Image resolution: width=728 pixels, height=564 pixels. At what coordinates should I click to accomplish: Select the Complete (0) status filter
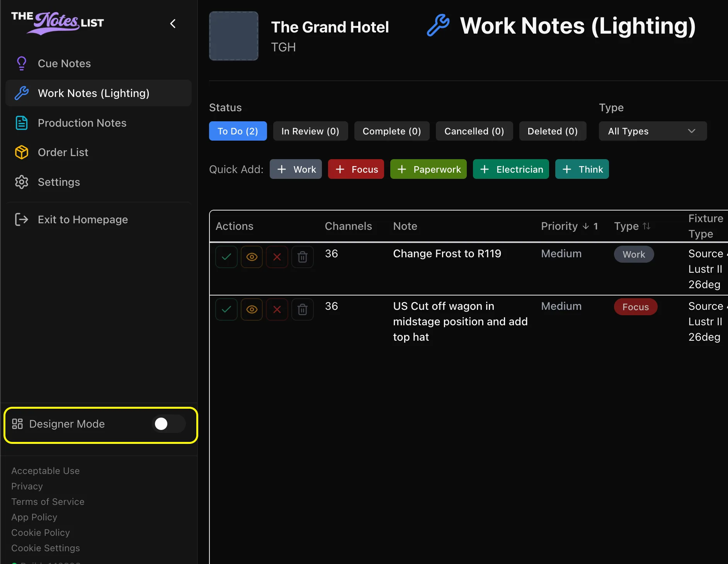tap(392, 131)
